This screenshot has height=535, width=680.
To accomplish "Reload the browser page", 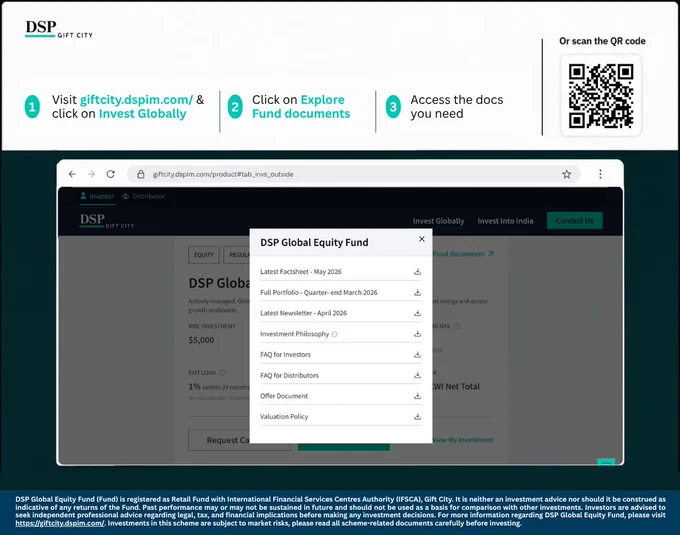I will pyautogui.click(x=111, y=174).
